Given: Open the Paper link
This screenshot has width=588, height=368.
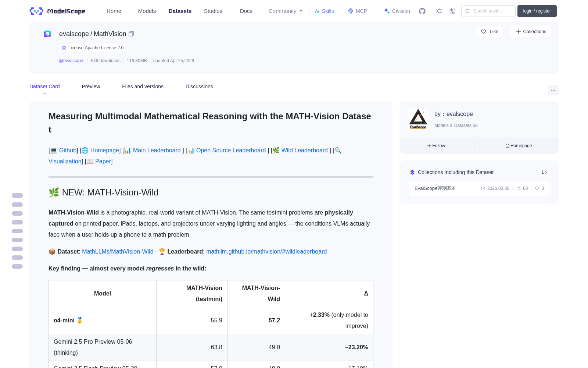Looking at the screenshot, I should (103, 161).
